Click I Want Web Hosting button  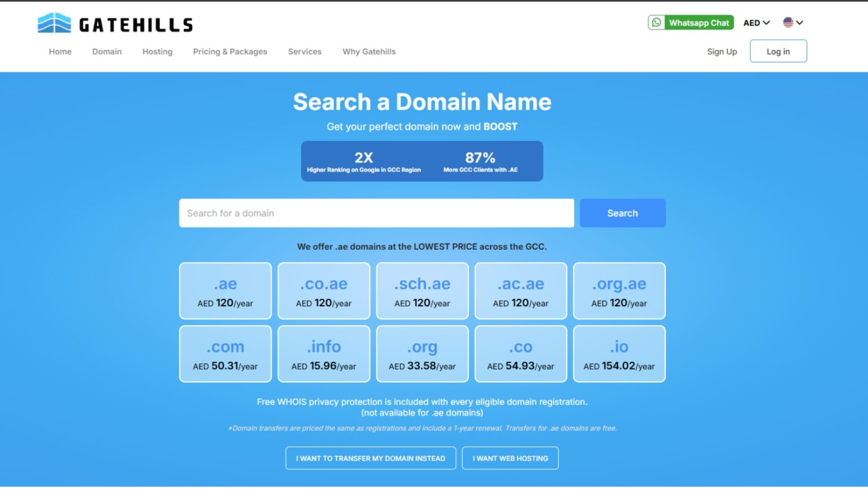pos(510,458)
